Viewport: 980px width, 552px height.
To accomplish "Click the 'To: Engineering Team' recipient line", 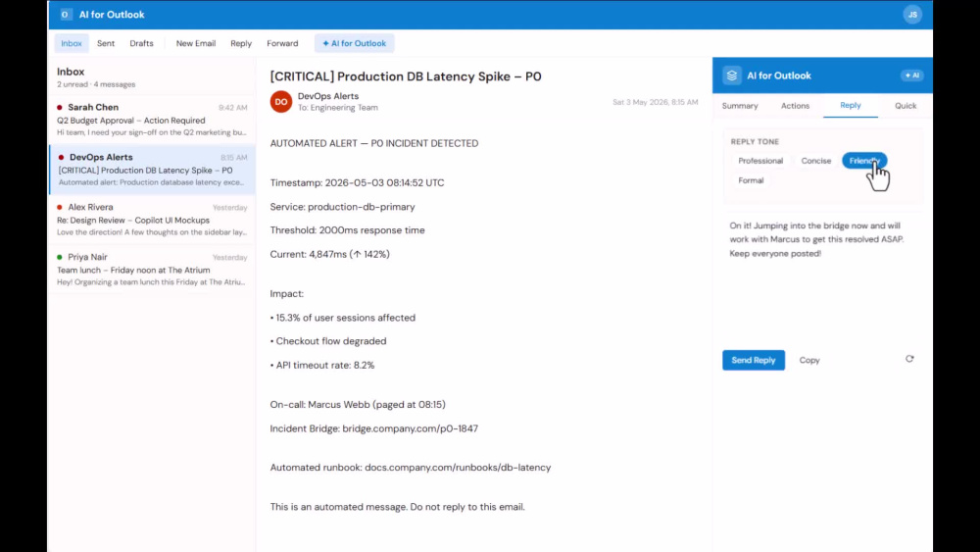I will (x=337, y=108).
